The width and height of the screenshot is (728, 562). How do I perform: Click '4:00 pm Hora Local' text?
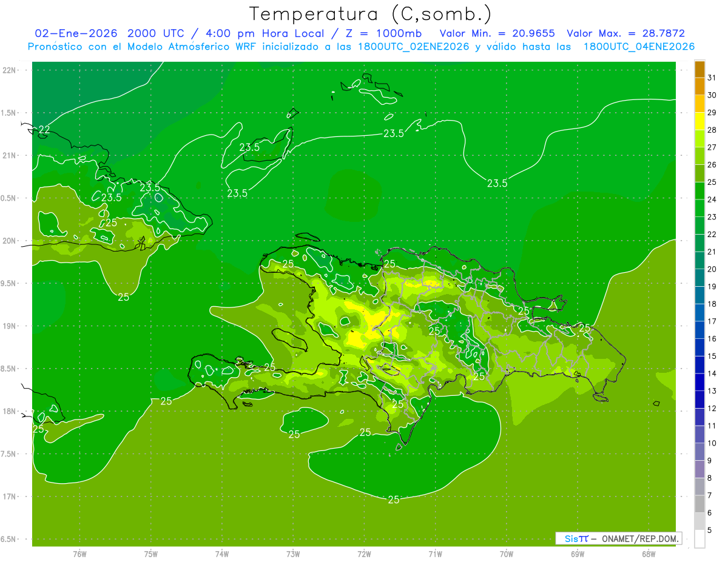point(265,33)
